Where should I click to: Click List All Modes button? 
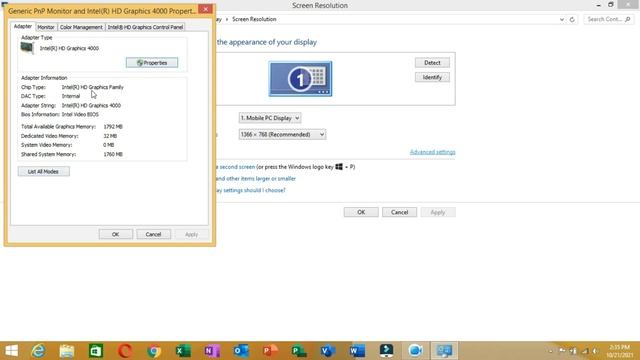tap(44, 171)
